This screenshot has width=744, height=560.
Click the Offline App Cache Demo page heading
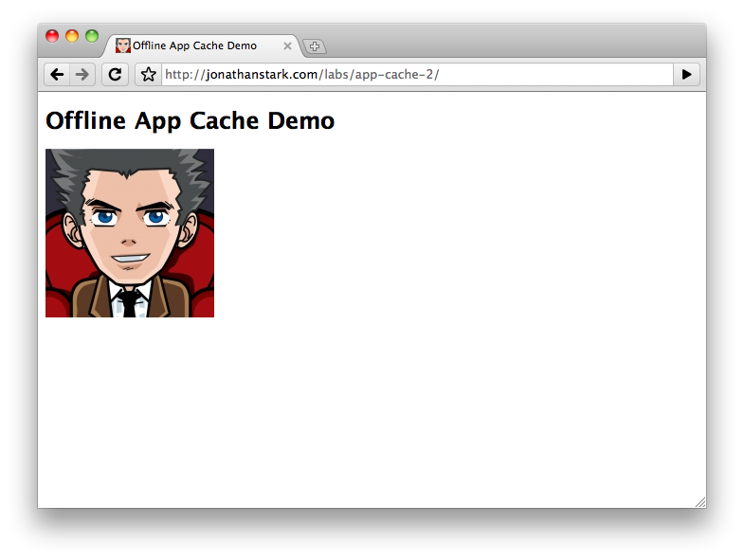190,121
